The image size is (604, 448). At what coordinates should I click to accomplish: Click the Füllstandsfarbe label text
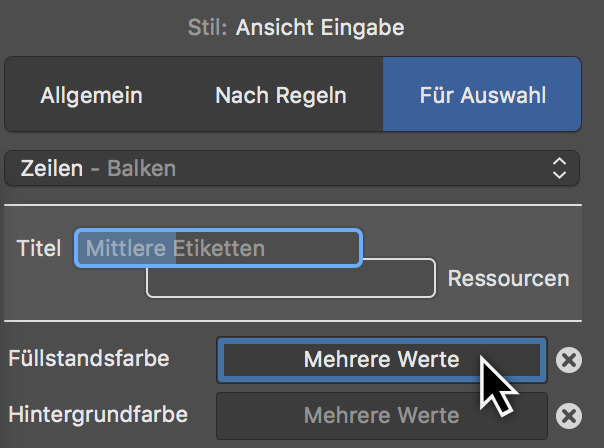click(x=89, y=358)
